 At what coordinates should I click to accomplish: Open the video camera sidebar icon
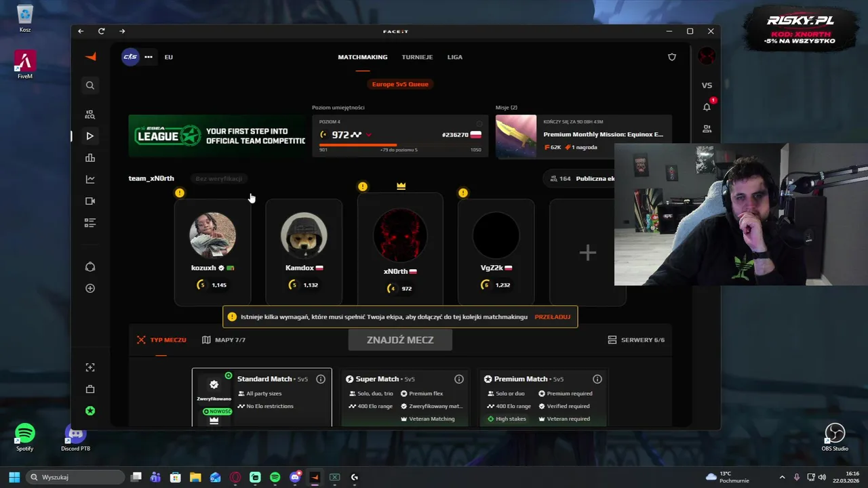pyautogui.click(x=90, y=201)
